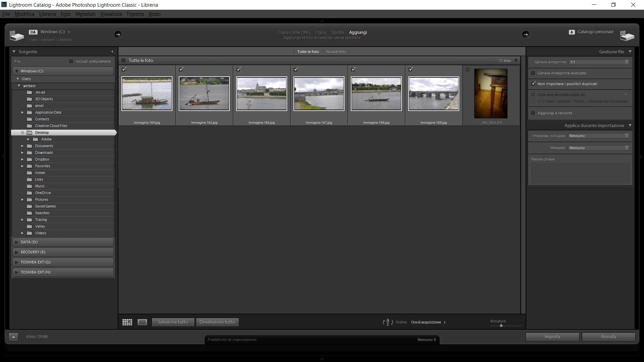The width and height of the screenshot is (644, 362).
Task: Collapse import dialog with bottom-left arrow button
Action: [x=13, y=337]
